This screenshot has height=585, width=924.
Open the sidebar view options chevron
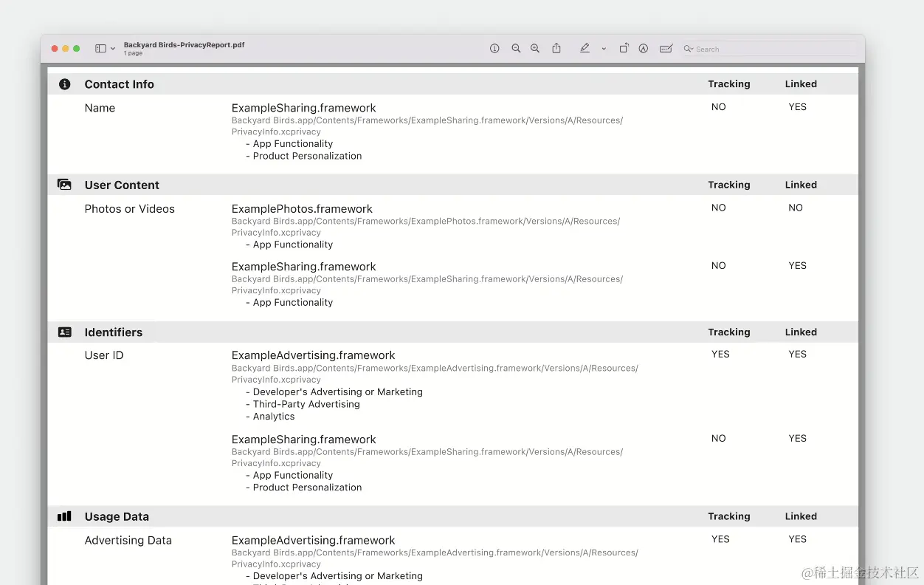(113, 49)
